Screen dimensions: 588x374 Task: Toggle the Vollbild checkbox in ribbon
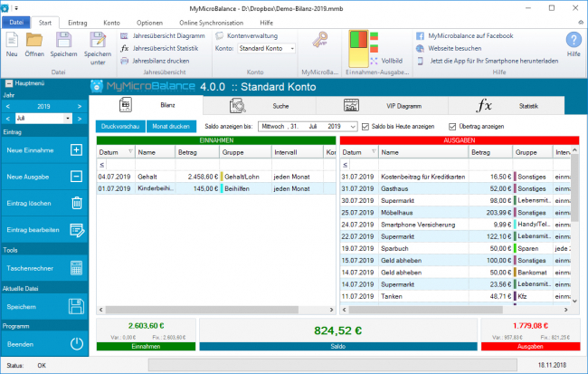coord(377,60)
